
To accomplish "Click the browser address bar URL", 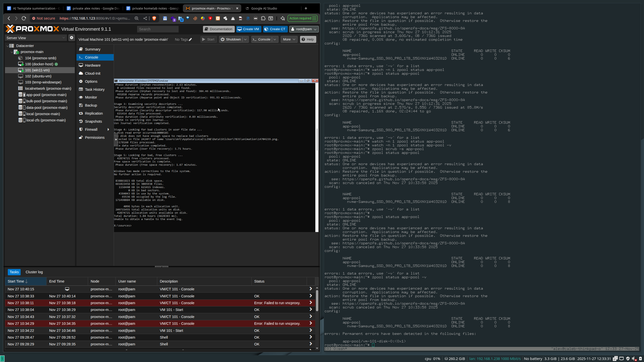I will pos(95,18).
